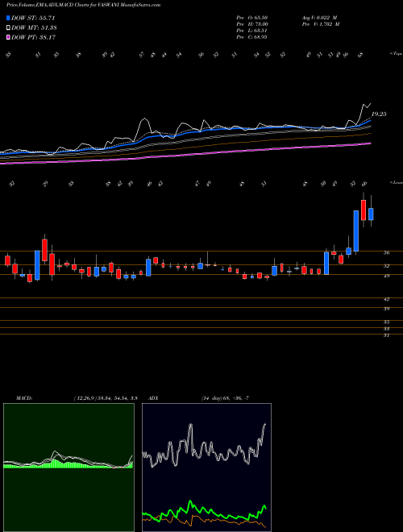The width and height of the screenshot is (403, 532).
Task: Click the orange -DI line in ADX panel
Action: click(x=204, y=519)
